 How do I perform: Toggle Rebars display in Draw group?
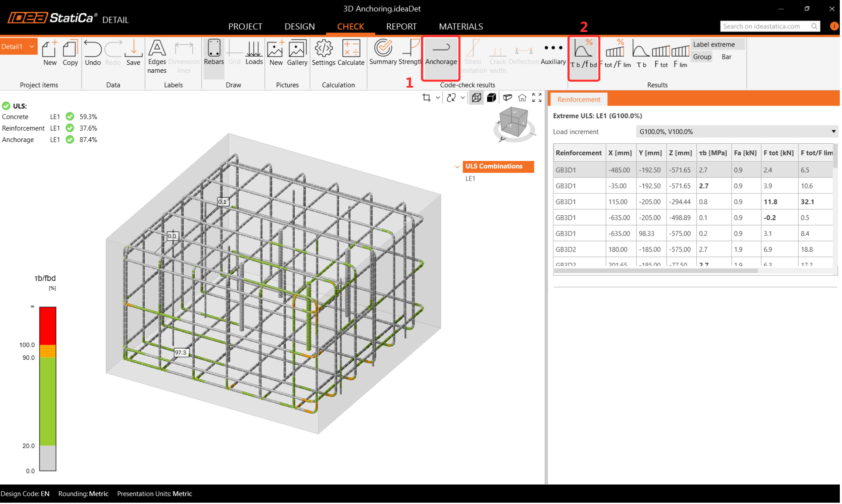(214, 53)
